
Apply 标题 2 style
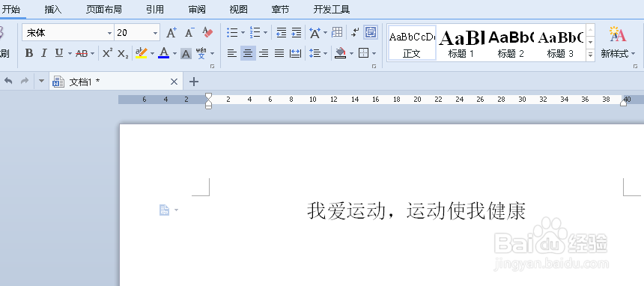(x=511, y=43)
